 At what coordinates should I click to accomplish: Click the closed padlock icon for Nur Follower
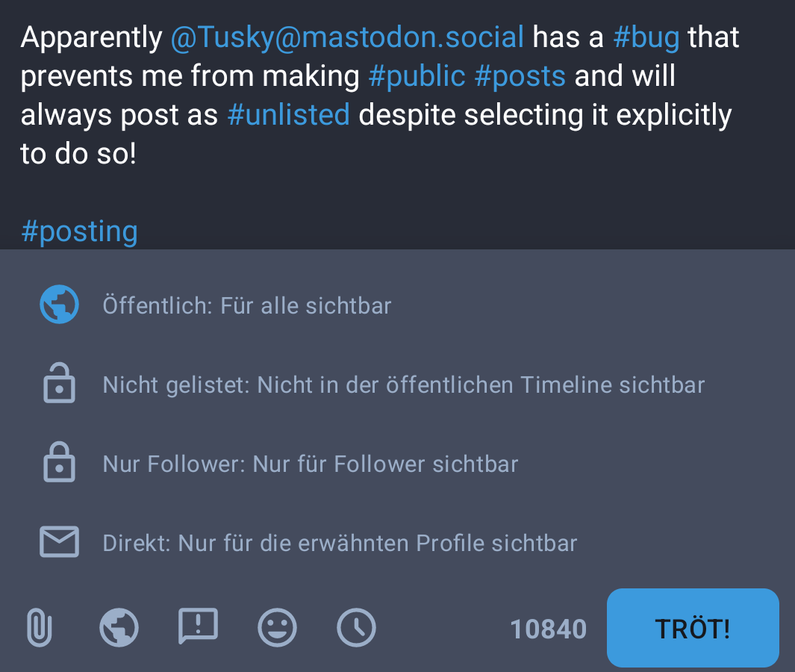(59, 463)
